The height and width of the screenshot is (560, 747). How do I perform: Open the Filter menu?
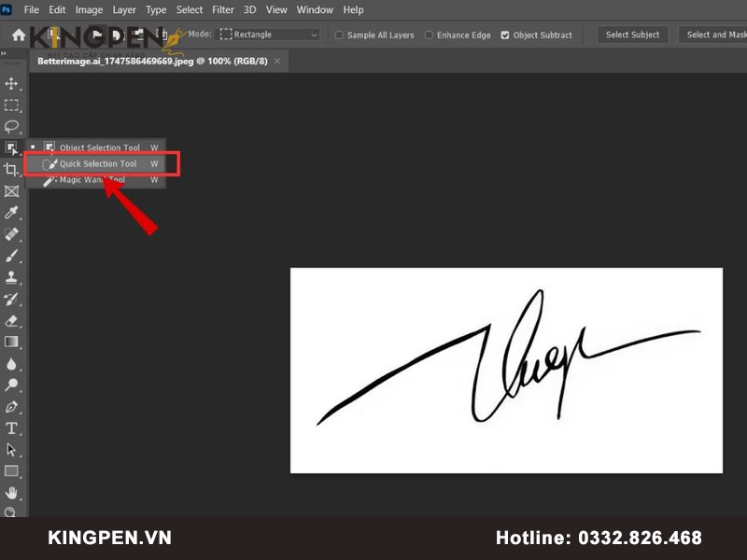[x=223, y=10]
